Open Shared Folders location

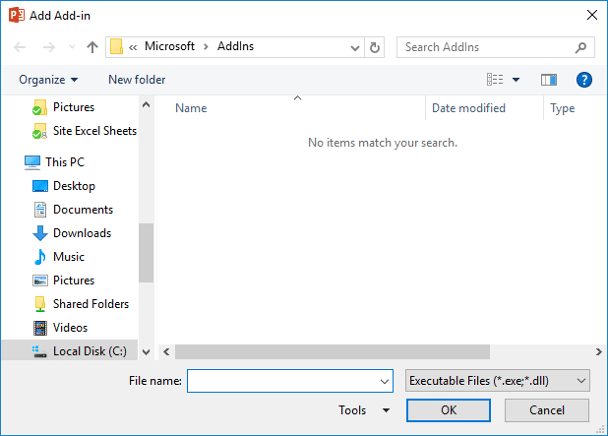click(x=91, y=304)
